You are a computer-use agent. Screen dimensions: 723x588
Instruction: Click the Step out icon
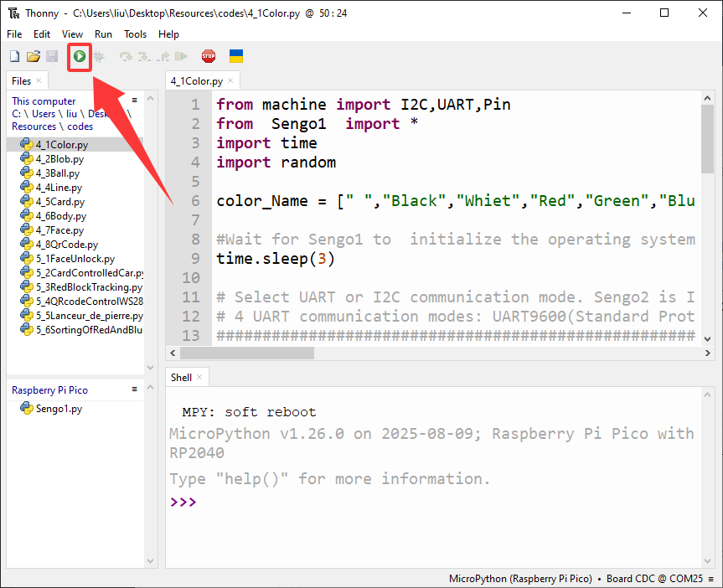pos(163,56)
